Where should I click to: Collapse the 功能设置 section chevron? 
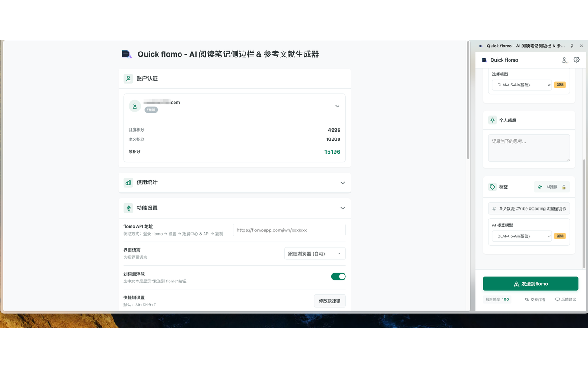click(342, 208)
